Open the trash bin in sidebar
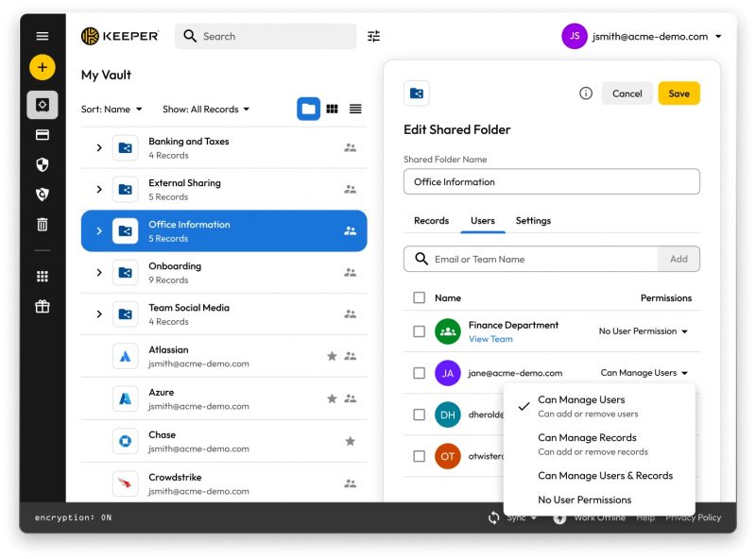This screenshot has height=559, width=756. click(42, 224)
